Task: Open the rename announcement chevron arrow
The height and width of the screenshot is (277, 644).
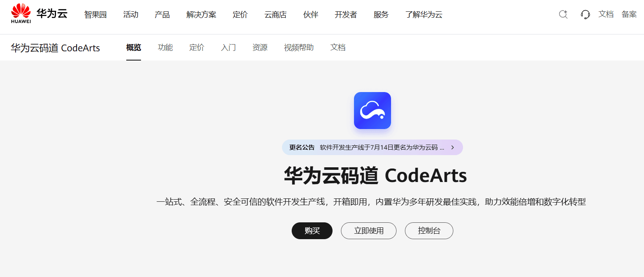Action: coord(452,148)
